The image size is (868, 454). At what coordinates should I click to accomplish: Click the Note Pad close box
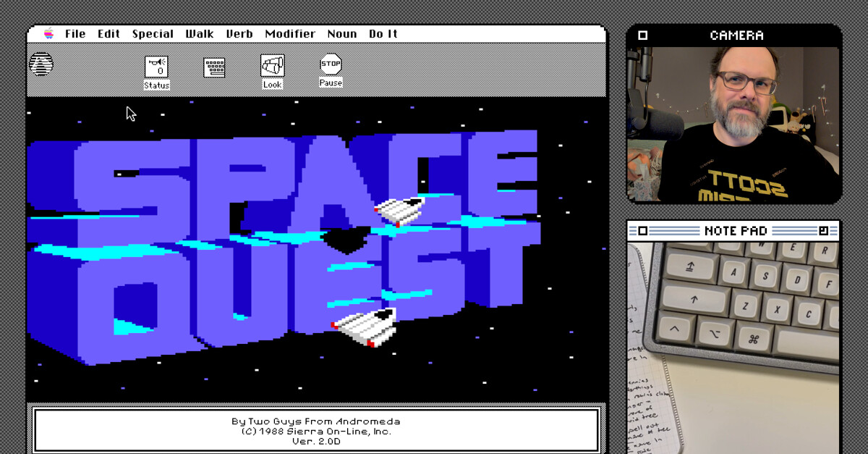[643, 231]
